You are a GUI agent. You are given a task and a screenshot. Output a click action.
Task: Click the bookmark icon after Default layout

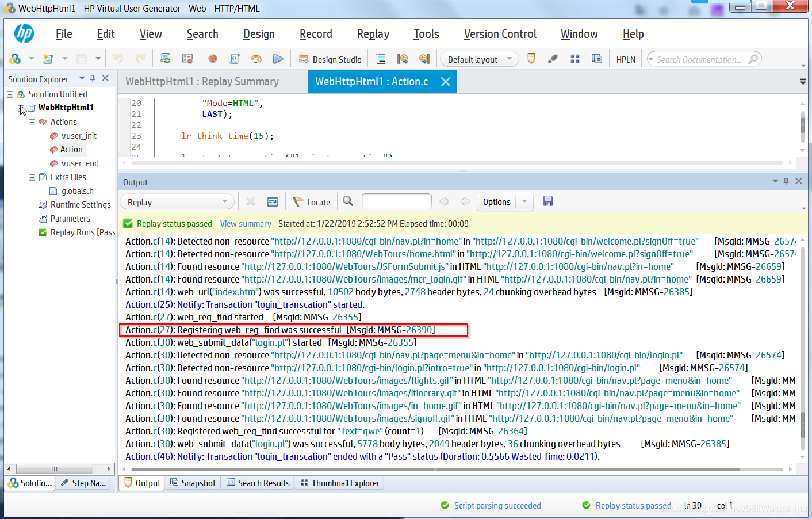pyautogui.click(x=531, y=59)
